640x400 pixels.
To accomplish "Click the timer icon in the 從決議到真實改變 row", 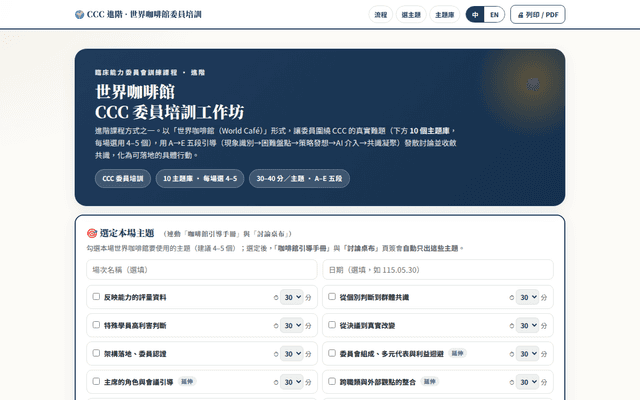I will tap(511, 326).
